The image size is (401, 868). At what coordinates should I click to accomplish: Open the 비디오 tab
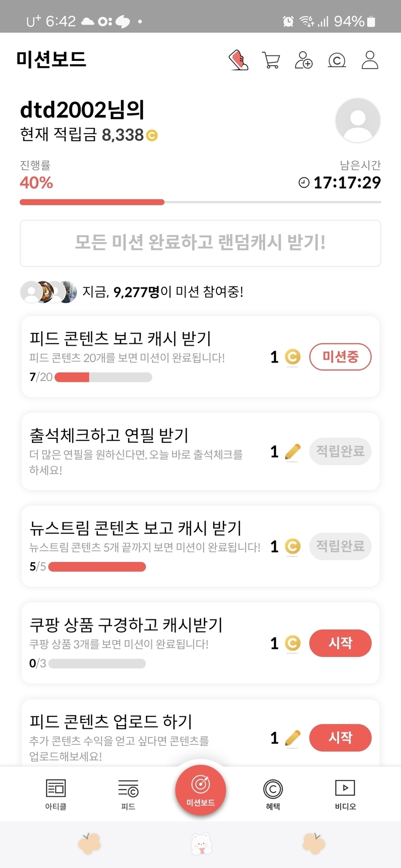coord(345,794)
